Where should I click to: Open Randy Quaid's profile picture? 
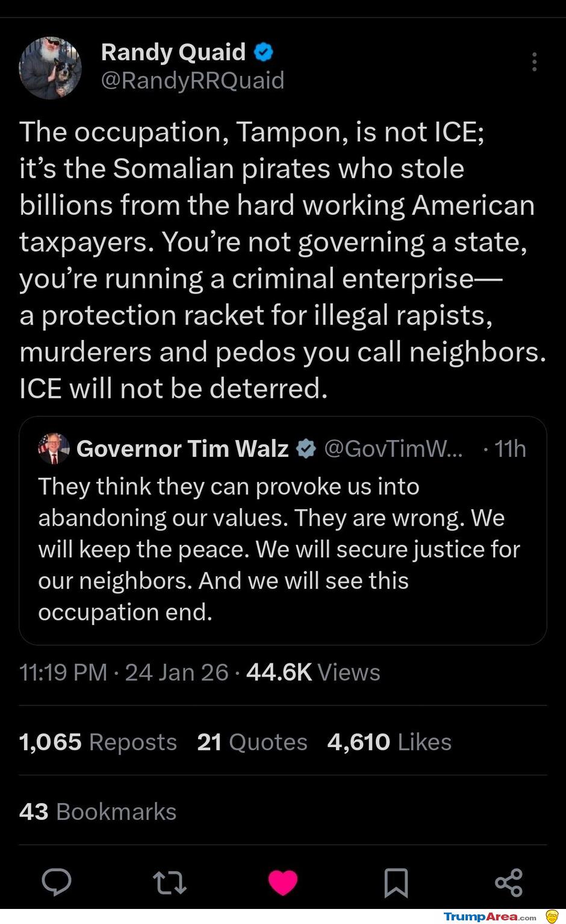(51, 68)
